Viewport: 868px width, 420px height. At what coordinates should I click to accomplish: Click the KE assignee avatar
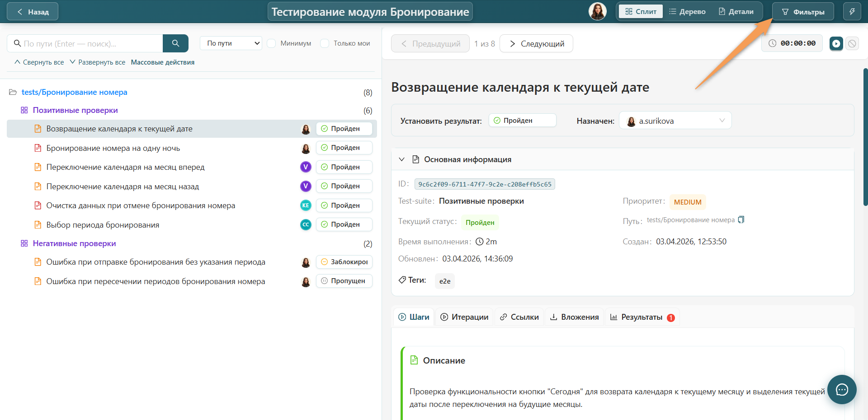[306, 205]
